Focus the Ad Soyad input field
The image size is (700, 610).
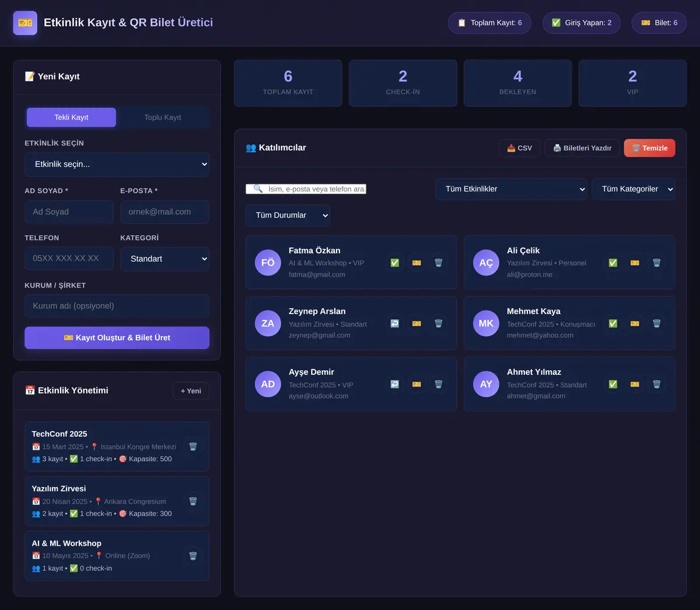tap(69, 212)
